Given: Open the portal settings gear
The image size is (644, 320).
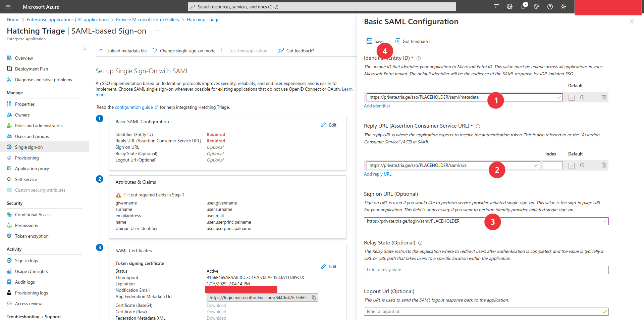Looking at the screenshot, I should coord(537,7).
